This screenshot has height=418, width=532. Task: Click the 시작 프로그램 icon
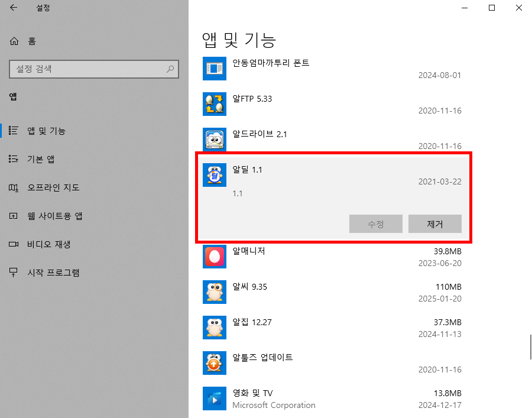point(13,273)
